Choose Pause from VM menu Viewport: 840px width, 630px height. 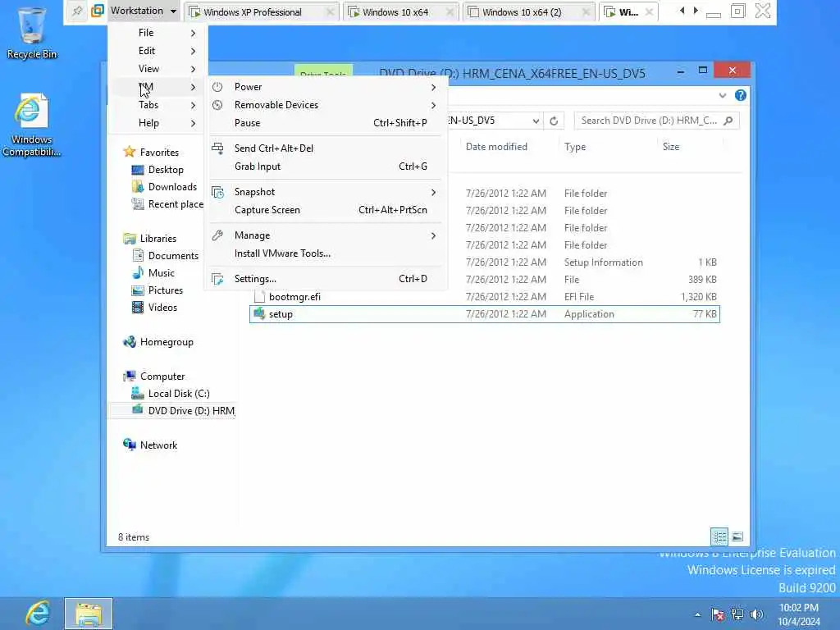326,123
